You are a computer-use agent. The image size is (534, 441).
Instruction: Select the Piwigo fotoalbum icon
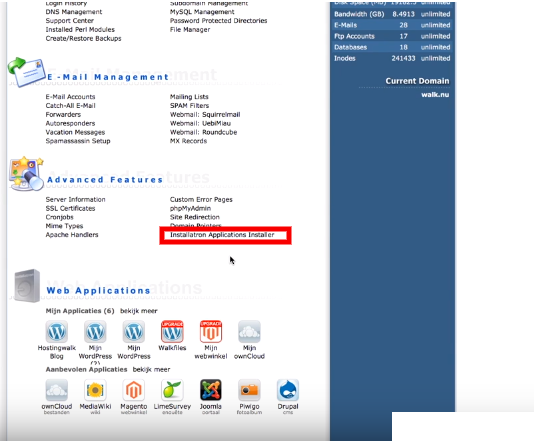[x=249, y=390]
